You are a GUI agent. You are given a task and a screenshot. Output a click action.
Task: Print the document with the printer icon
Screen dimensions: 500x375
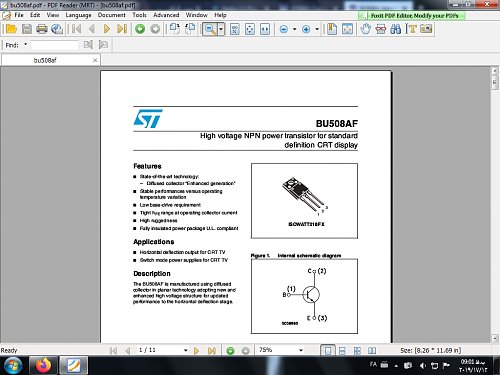(x=42, y=29)
